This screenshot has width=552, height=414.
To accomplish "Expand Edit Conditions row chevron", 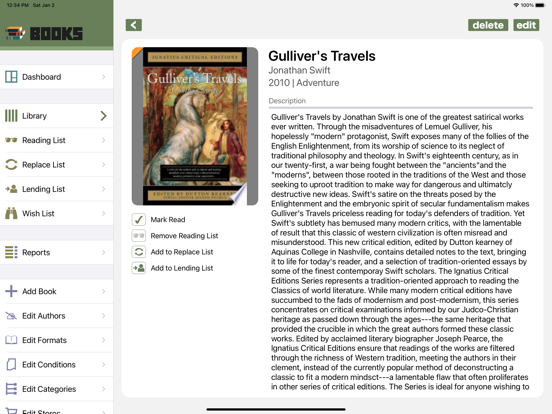I will [104, 364].
